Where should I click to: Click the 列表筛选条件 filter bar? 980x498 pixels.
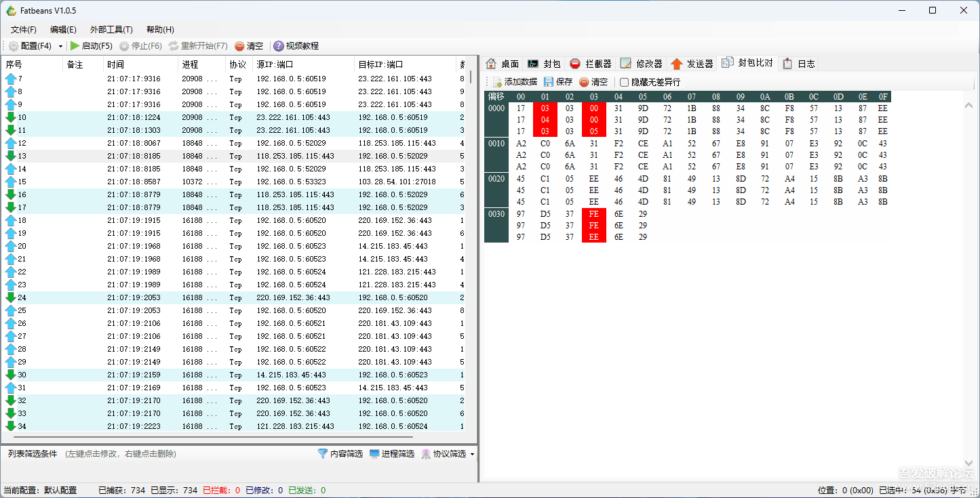[34, 454]
